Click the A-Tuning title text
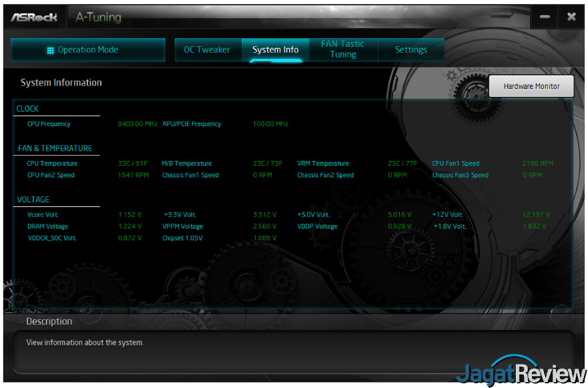This screenshot has height=388, width=588. click(97, 17)
